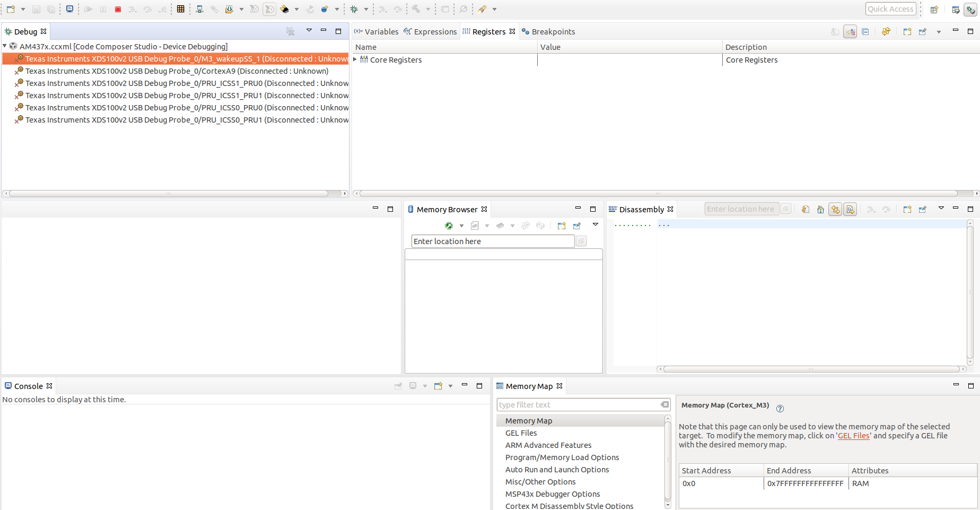Click Open Perspective icon beside Quick Access
The image size is (980, 510).
pos(934,10)
